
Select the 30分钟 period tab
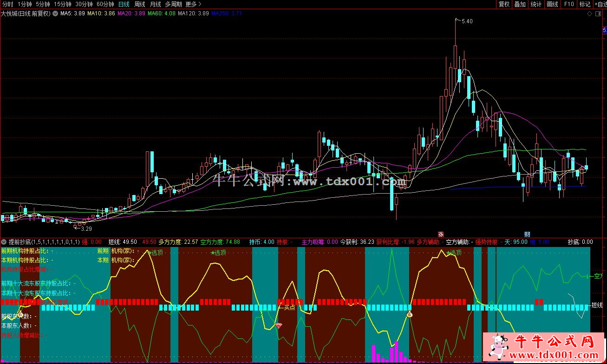(x=84, y=4)
